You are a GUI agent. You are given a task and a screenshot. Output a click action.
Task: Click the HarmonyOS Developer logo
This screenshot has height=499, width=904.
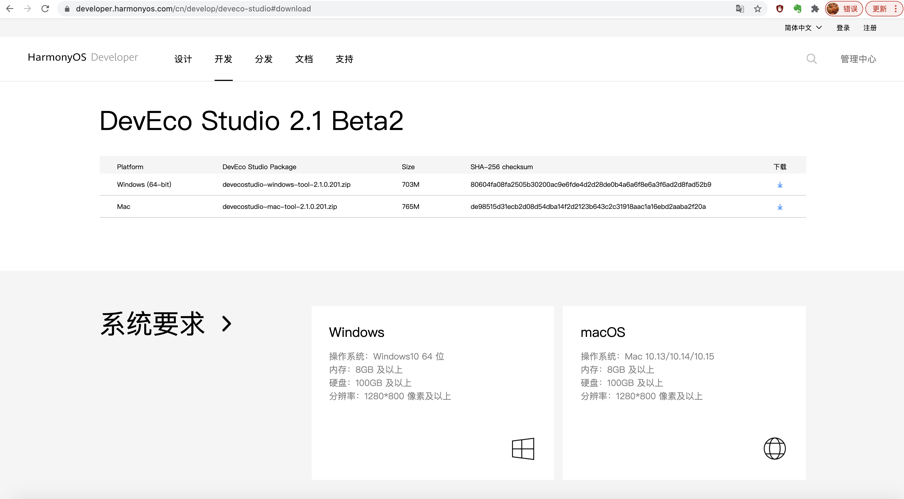(83, 57)
